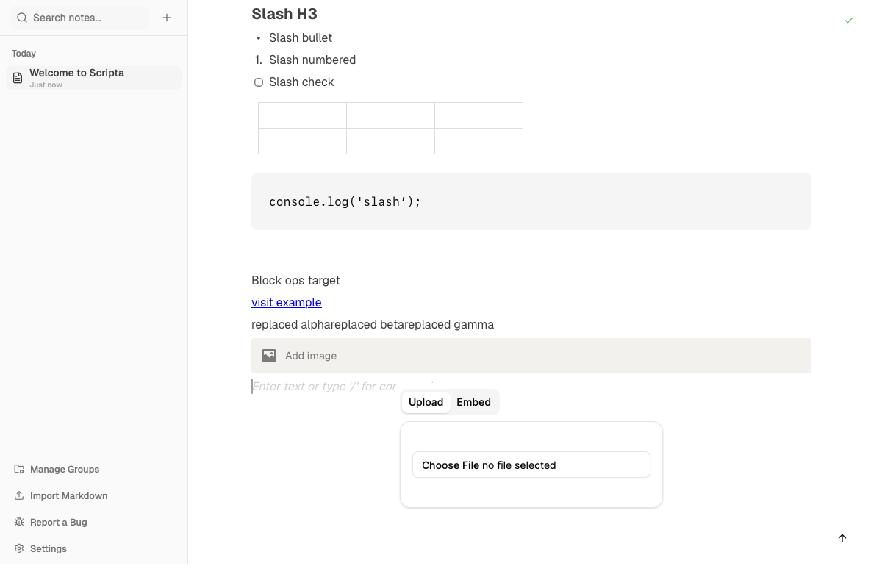Toggle the Slash check checkbox
Viewport: 882px width, 588px height.
coord(259,82)
